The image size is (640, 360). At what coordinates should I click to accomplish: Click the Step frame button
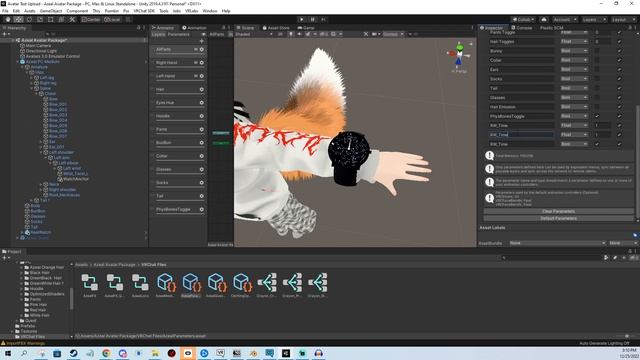pos(324,19)
